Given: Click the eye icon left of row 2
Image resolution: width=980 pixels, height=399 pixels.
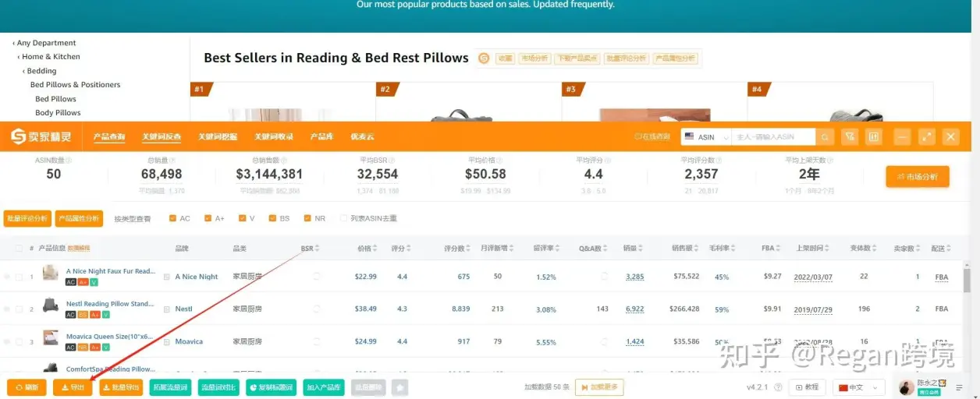Looking at the screenshot, I should [7, 309].
